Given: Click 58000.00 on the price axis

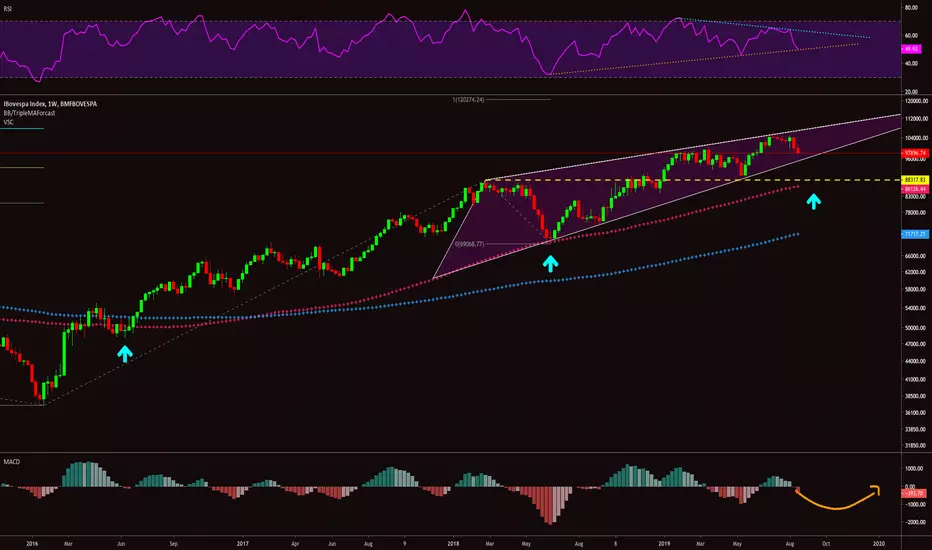Looking at the screenshot, I should click(916, 290).
